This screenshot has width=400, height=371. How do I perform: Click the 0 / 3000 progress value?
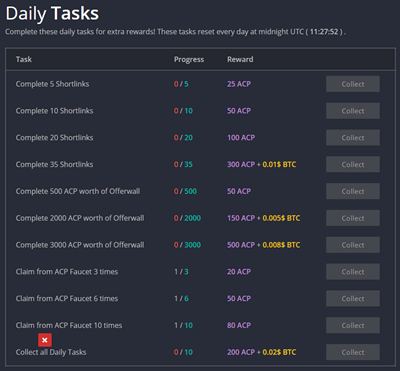click(x=187, y=245)
